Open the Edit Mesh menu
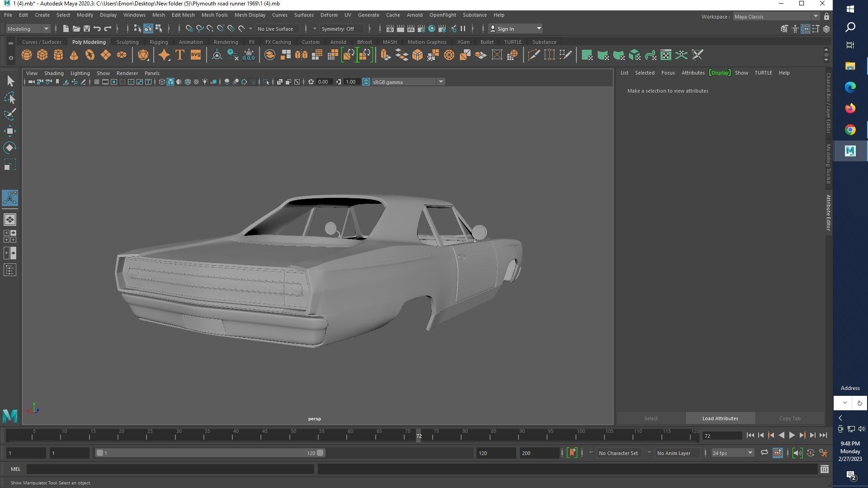Viewport: 868px width, 488px height. click(183, 15)
